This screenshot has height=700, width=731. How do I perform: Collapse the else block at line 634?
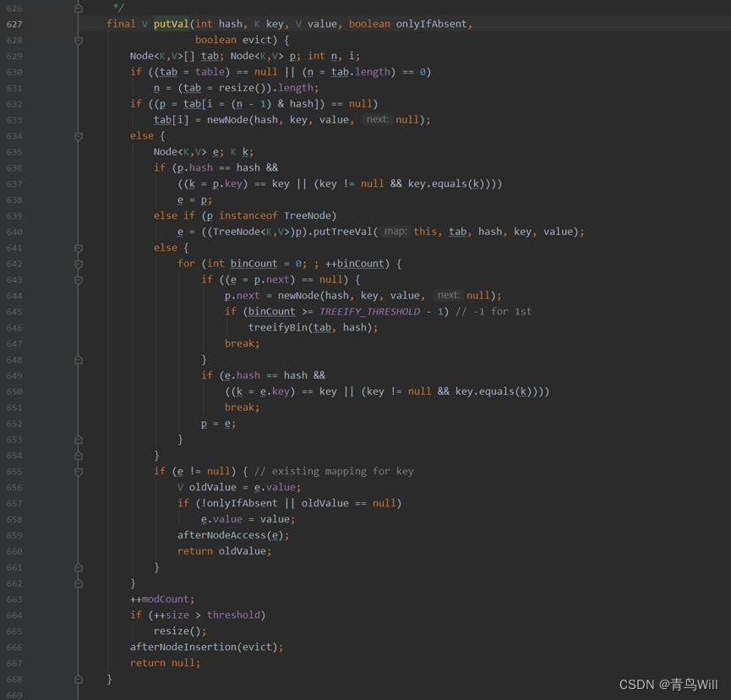click(79, 136)
